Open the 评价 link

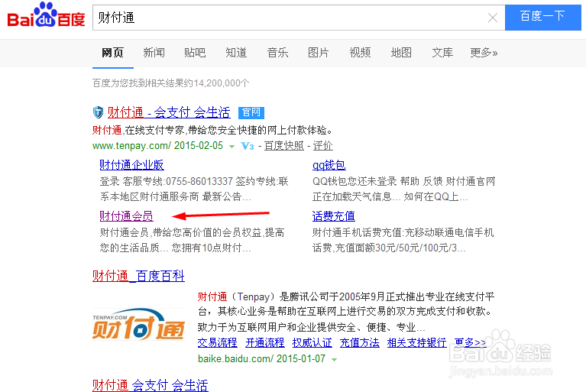click(323, 146)
